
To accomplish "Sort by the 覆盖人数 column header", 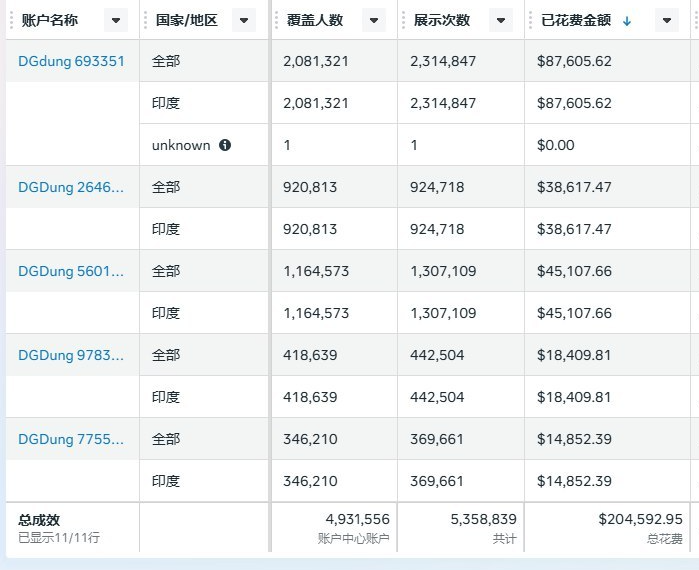I will tap(314, 20).
